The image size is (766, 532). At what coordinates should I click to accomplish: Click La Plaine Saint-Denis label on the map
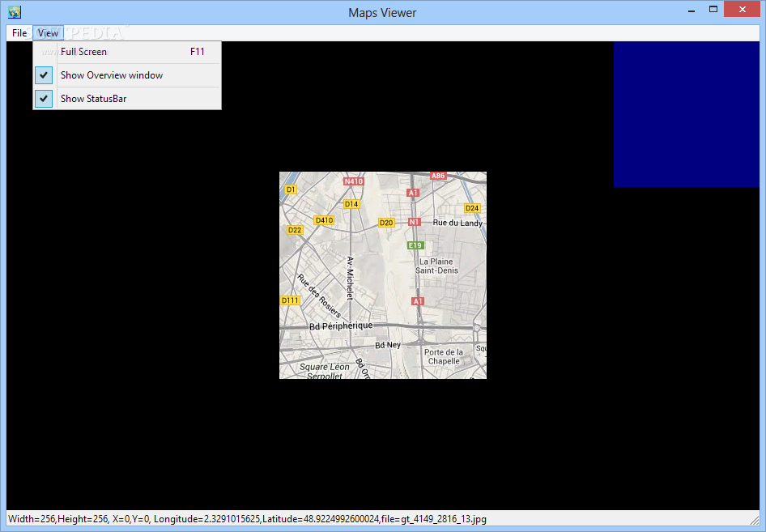pyautogui.click(x=436, y=266)
